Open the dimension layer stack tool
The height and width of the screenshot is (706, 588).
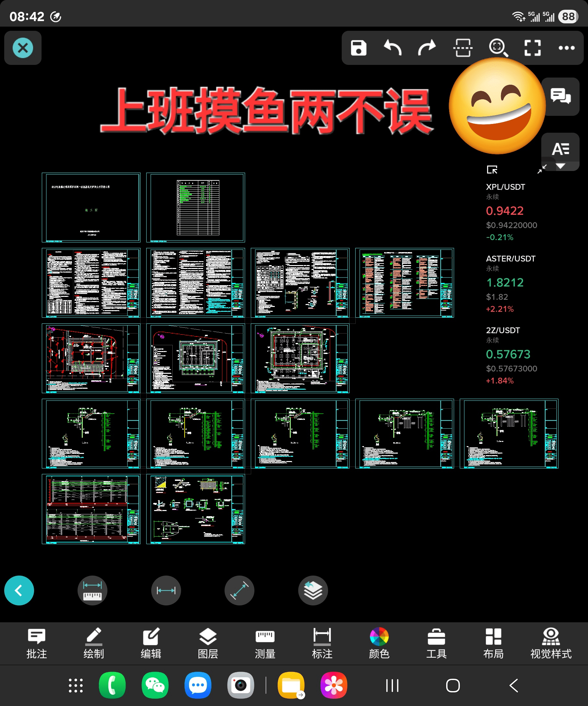point(312,590)
